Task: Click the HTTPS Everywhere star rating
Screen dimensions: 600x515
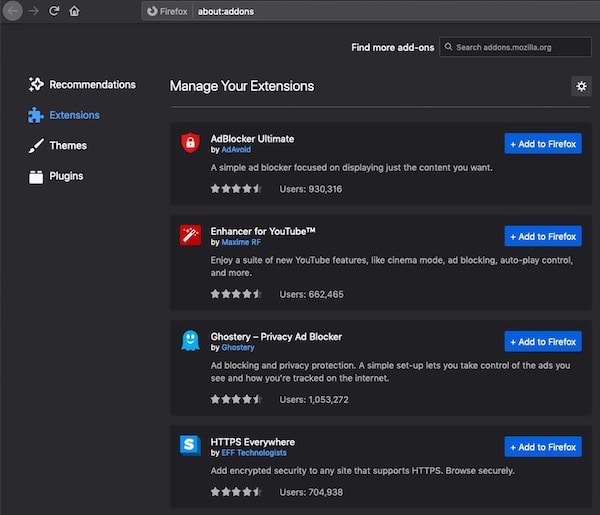Action: tap(236, 492)
